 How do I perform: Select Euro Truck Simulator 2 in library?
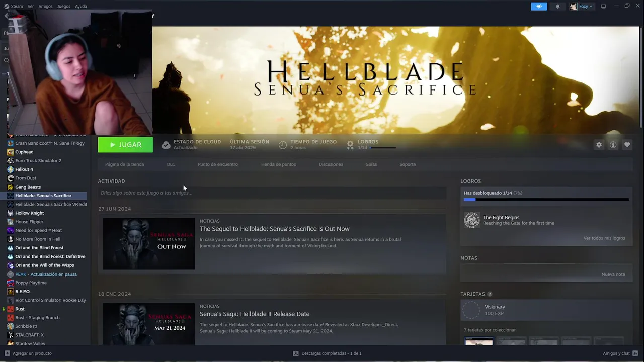[x=38, y=161]
